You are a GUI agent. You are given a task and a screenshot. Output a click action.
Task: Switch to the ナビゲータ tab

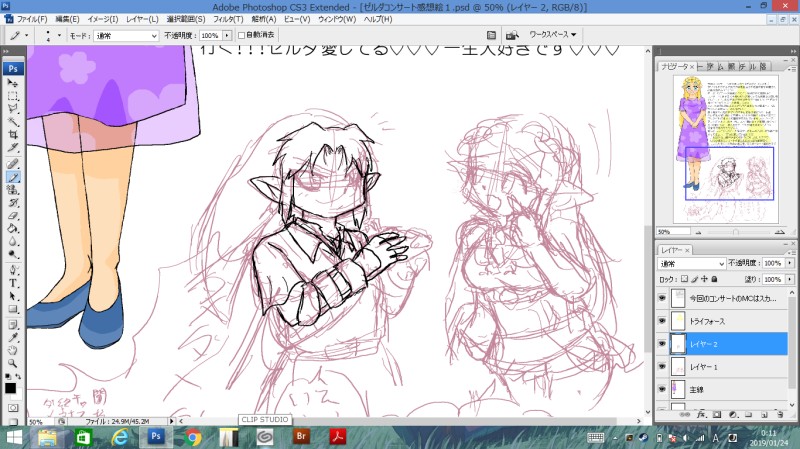coord(677,67)
